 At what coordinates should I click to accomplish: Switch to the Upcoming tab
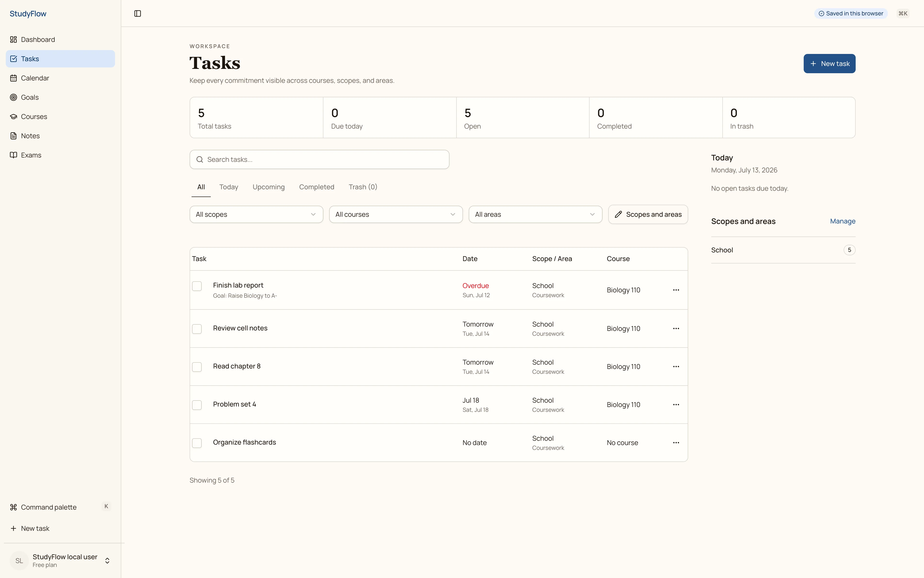click(x=269, y=187)
